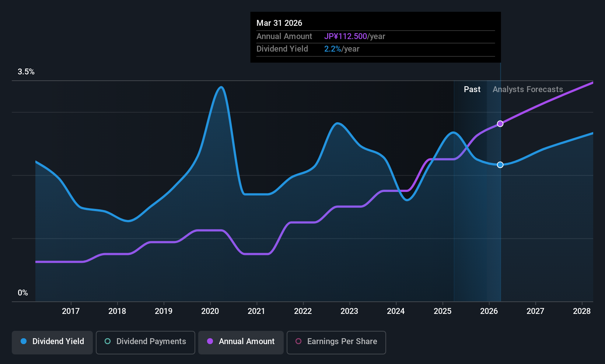Toggle the Annual Amount series

point(241,342)
